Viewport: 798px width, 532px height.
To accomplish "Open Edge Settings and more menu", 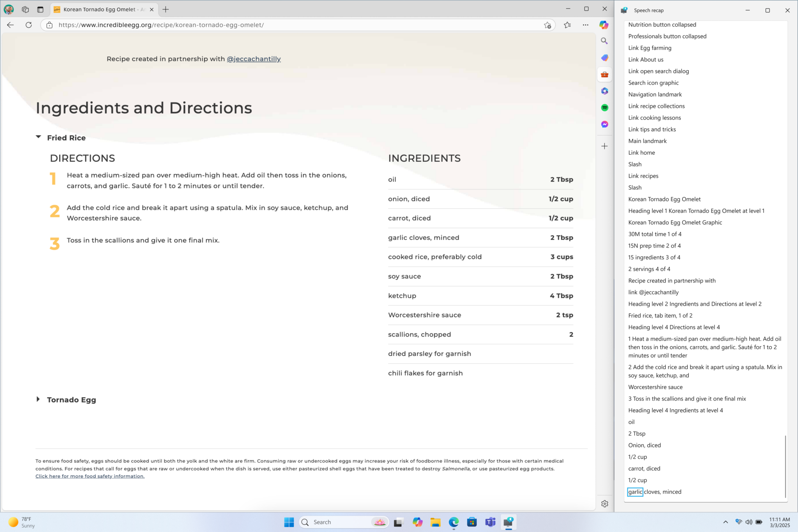I will tap(585, 25).
